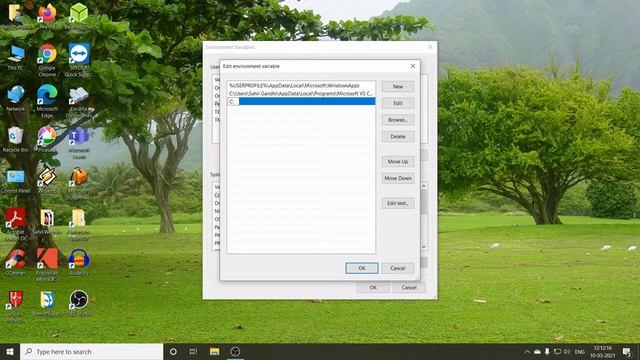This screenshot has height=360, width=640.
Task: Open the Network desktop icon
Action: point(16,98)
